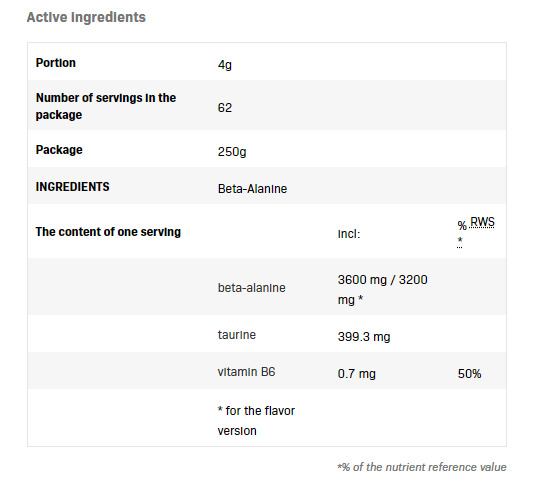Viewport: 540px width, 488px height.
Task: Select the INGREDIENTS row label
Action: coord(73,187)
